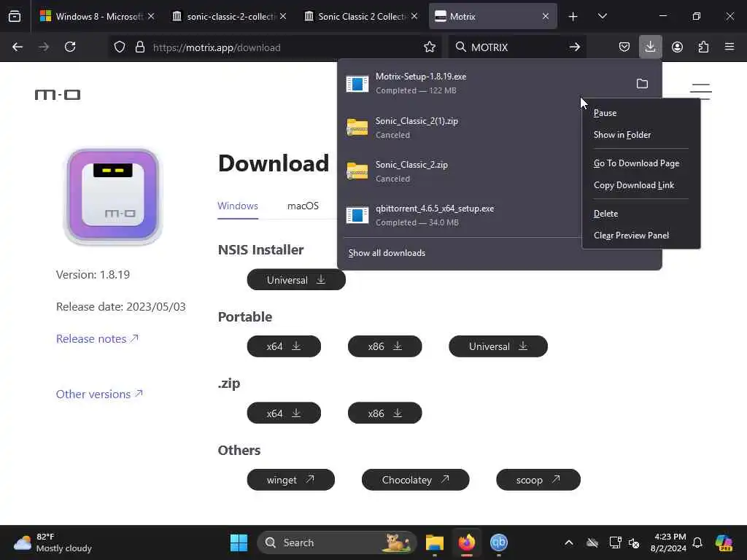Close the Windows 8 - Microsoft tab
This screenshot has height=560, width=747.
[x=150, y=17]
